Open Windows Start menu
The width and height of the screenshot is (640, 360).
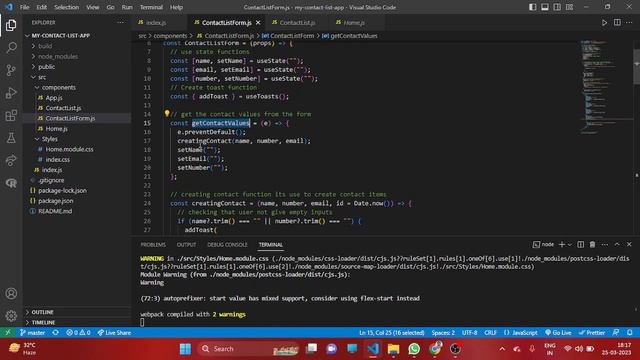[x=185, y=349]
